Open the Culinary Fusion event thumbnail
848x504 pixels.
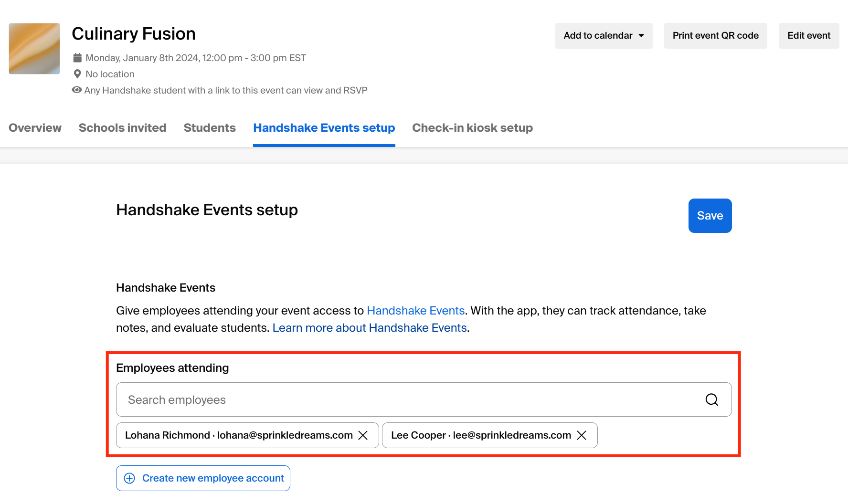click(34, 49)
